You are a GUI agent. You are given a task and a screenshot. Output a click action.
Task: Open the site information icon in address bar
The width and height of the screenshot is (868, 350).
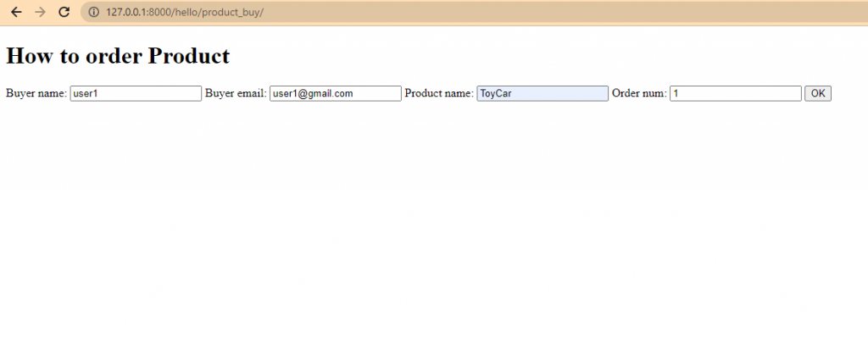pyautogui.click(x=94, y=12)
